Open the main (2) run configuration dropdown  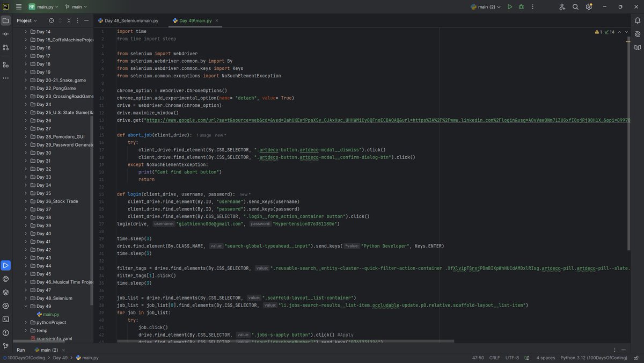point(485,7)
